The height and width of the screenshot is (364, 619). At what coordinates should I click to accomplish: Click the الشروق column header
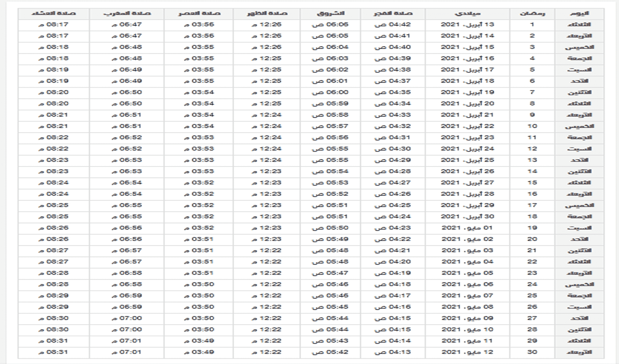(330, 13)
